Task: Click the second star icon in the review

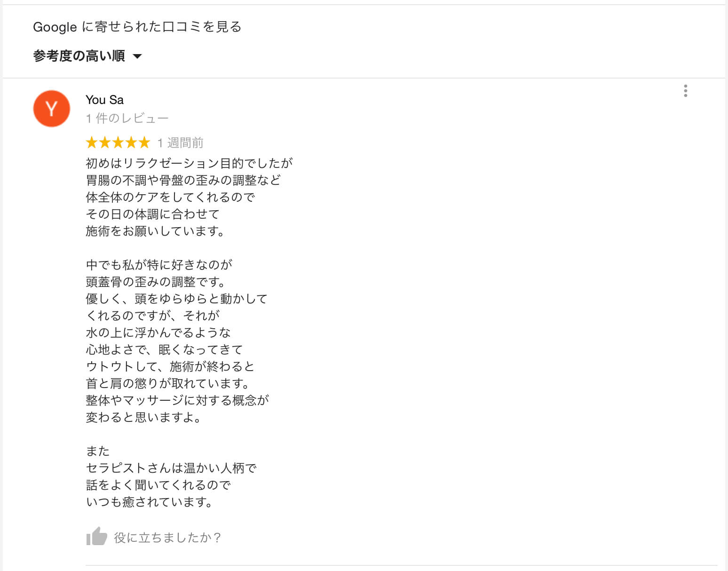Action: point(104,143)
